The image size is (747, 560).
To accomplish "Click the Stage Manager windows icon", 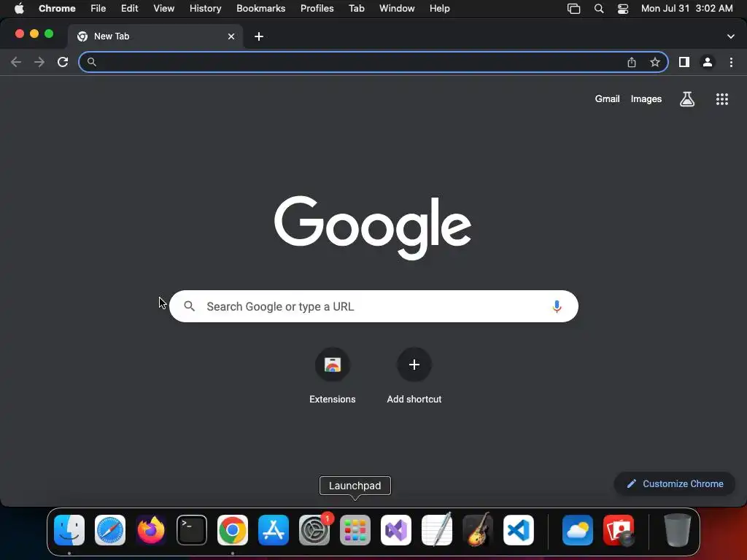I will [573, 9].
